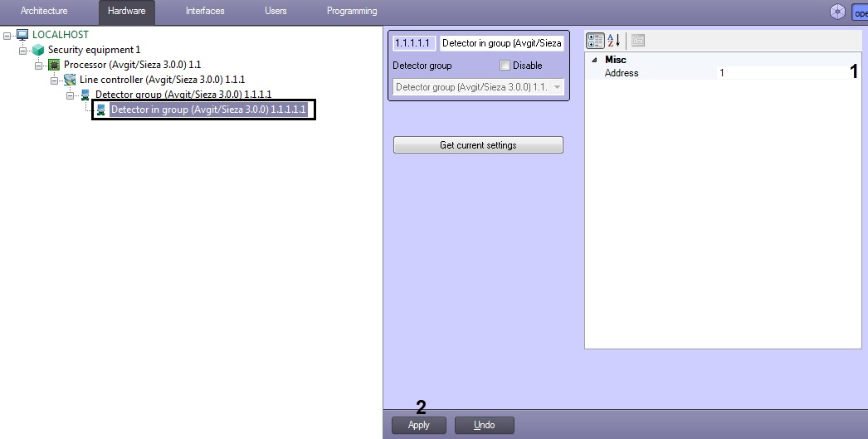Screen dimensions: 868x439
Task: Collapse the Misc property category
Action: [594, 60]
